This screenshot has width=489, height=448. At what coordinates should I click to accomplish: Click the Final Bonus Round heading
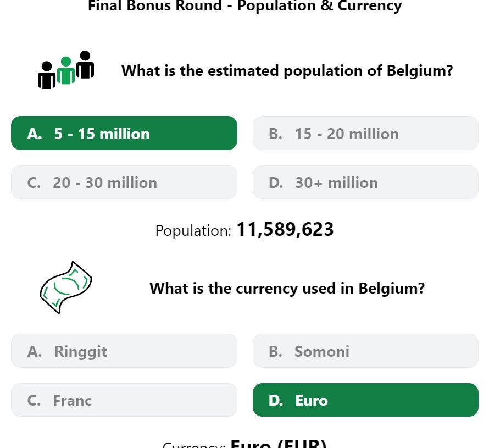[244, 6]
